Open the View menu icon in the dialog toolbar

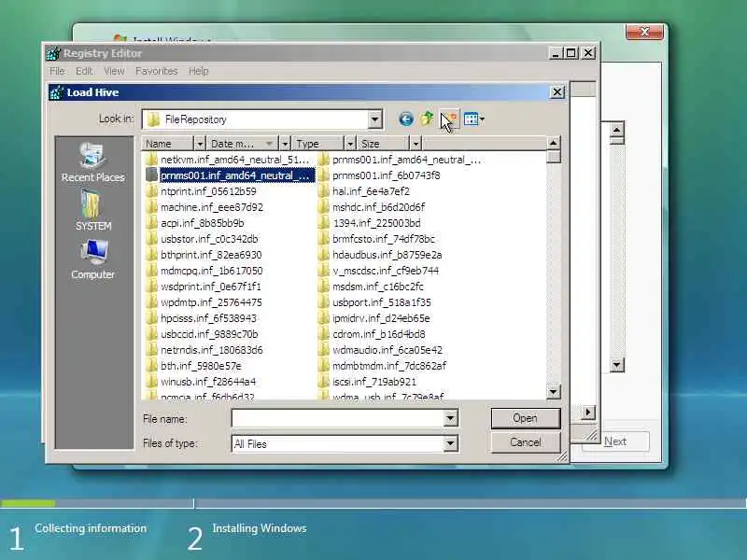click(x=473, y=119)
